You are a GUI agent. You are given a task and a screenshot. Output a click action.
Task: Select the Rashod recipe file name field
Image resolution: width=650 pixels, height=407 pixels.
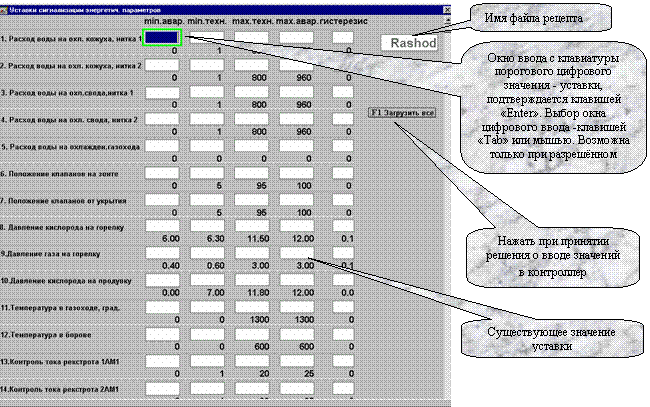pyautogui.click(x=409, y=43)
